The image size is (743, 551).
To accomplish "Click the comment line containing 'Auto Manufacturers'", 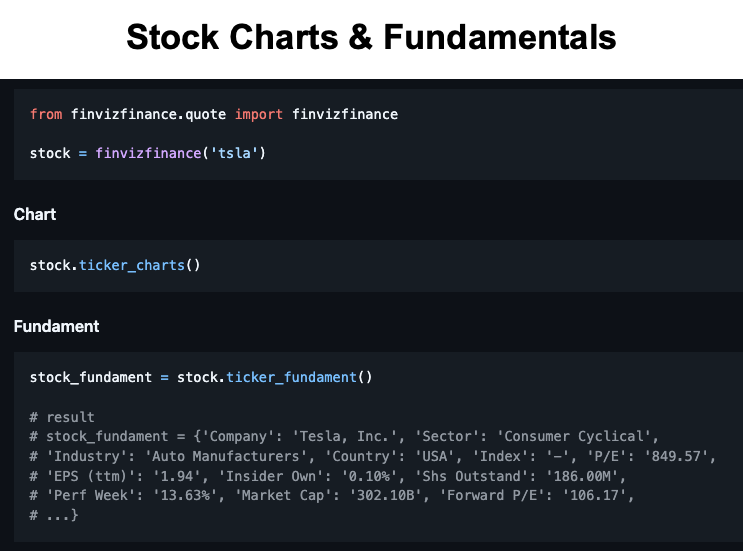I will (372, 456).
